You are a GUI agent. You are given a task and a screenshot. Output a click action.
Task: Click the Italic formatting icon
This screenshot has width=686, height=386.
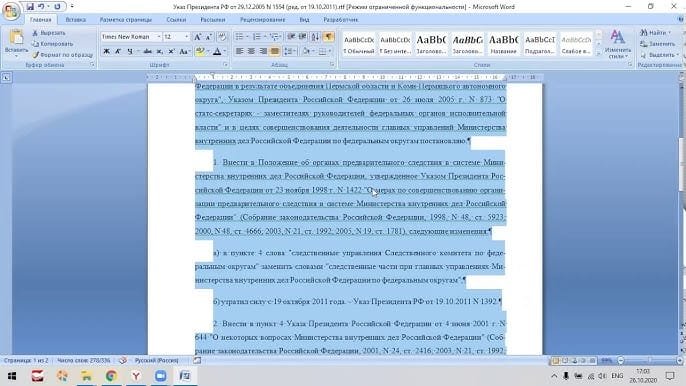pos(118,52)
